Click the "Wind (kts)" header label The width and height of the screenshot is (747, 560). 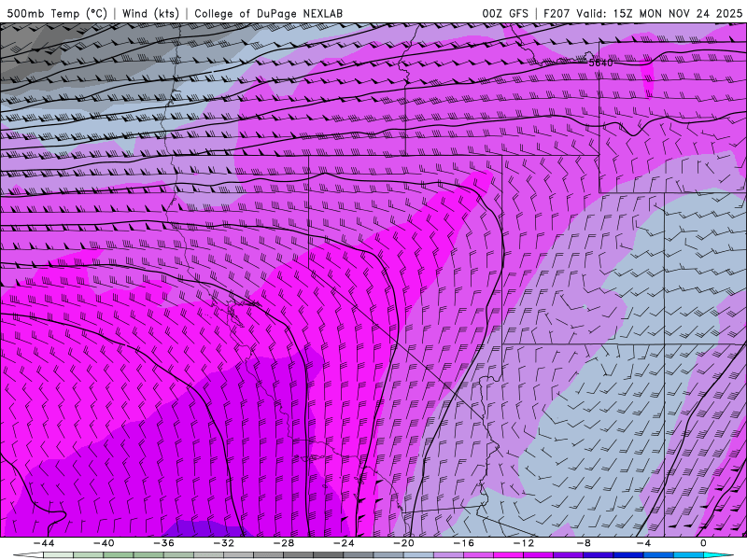pyautogui.click(x=150, y=13)
